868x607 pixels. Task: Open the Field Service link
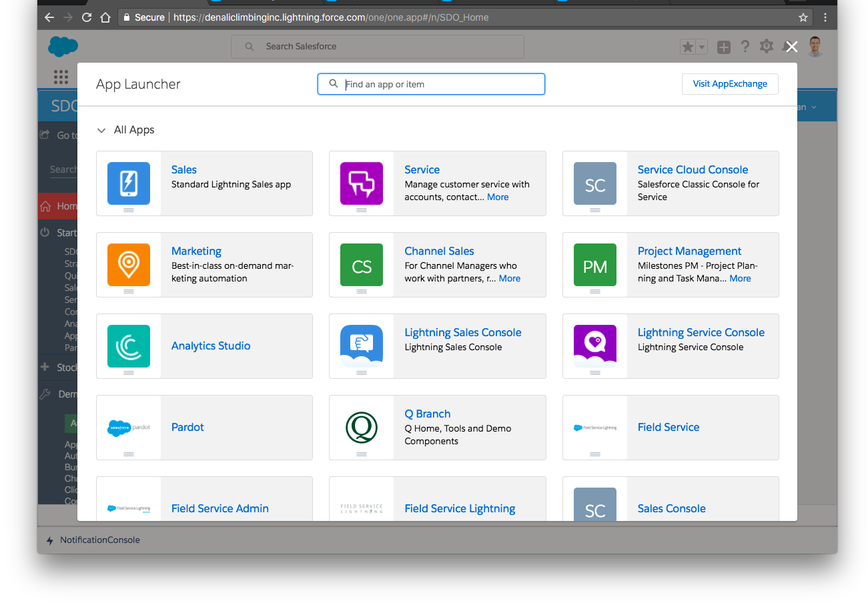pos(669,427)
